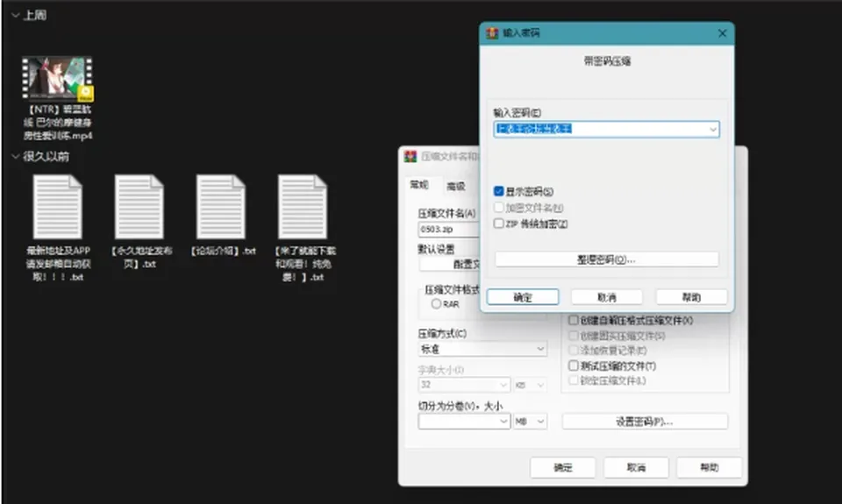The height and width of the screenshot is (504, 842).
Task: Click the 【论坛介绍】.txt file name
Action: pyautogui.click(x=223, y=251)
